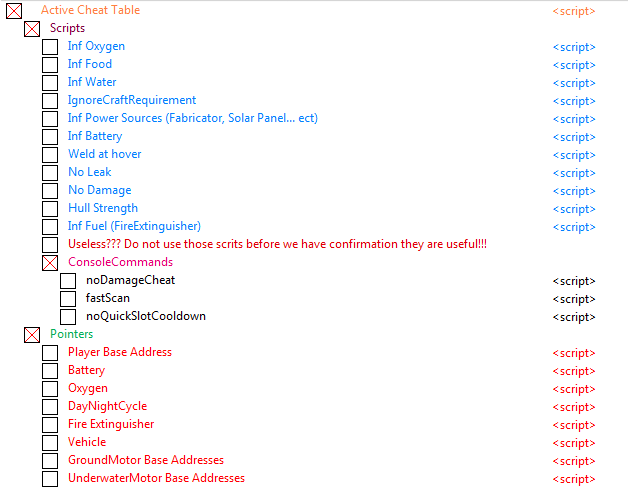This screenshot has height=490, width=628.
Task: Enable the No Leak checkbox
Action: click(50, 173)
